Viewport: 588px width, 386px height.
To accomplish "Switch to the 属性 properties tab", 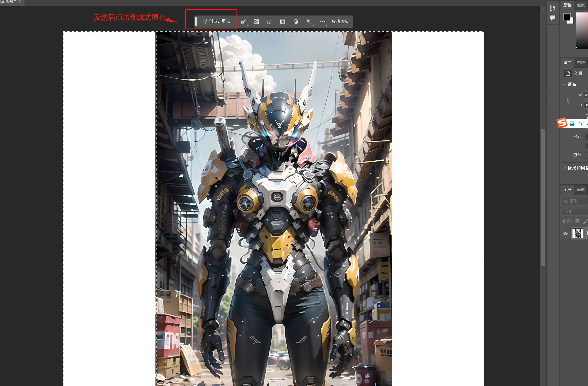I will [x=567, y=62].
